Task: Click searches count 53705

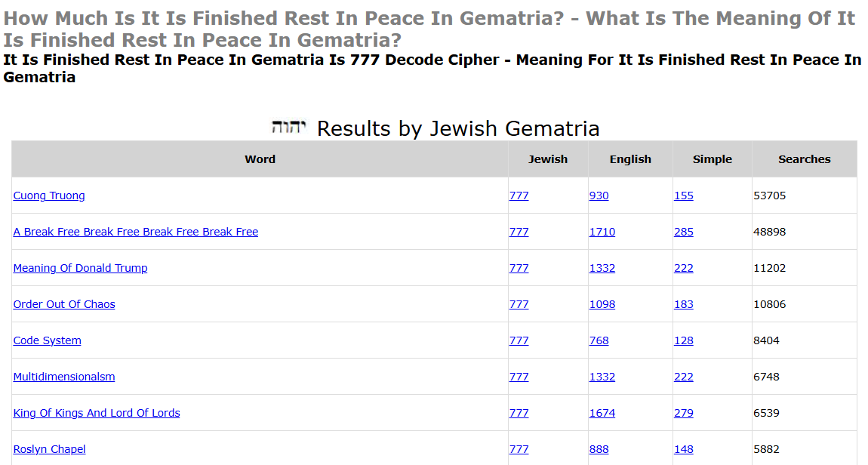Action: coord(769,196)
